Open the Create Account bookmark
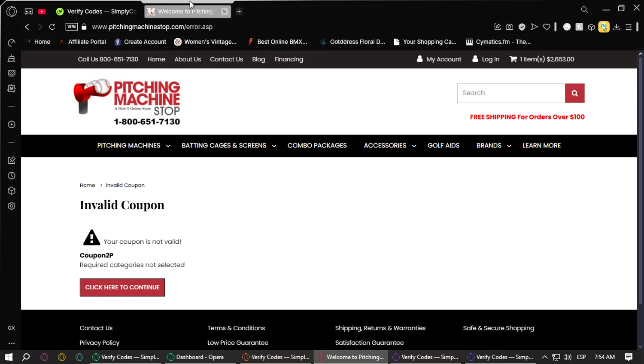 click(140, 42)
